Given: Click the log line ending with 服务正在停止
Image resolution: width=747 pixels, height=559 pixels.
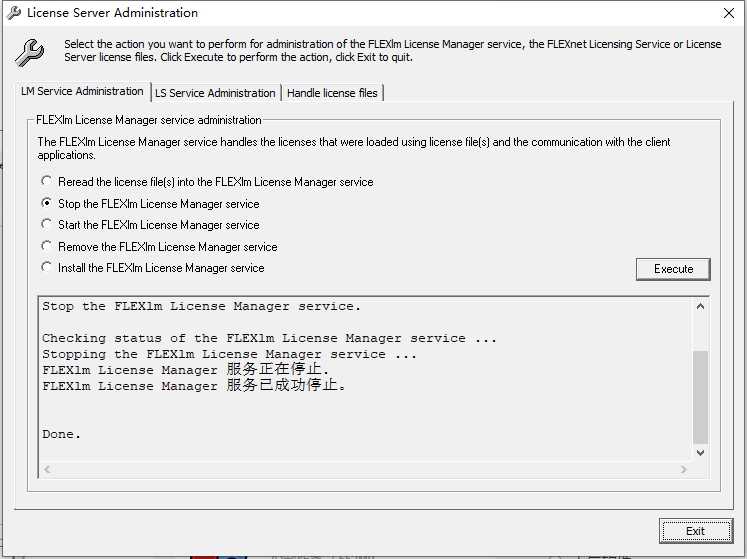Looking at the screenshot, I should 186,369.
